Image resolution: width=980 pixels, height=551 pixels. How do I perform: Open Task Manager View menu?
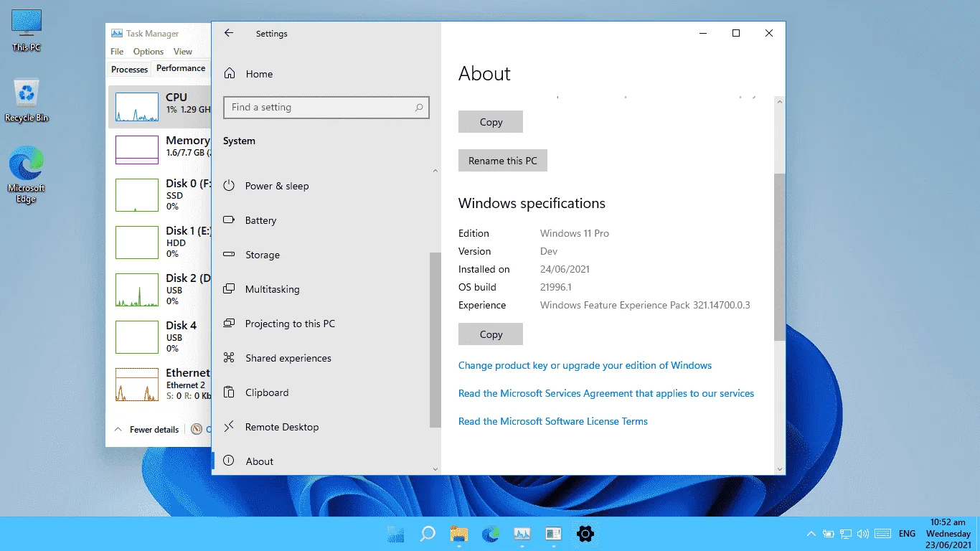point(183,52)
